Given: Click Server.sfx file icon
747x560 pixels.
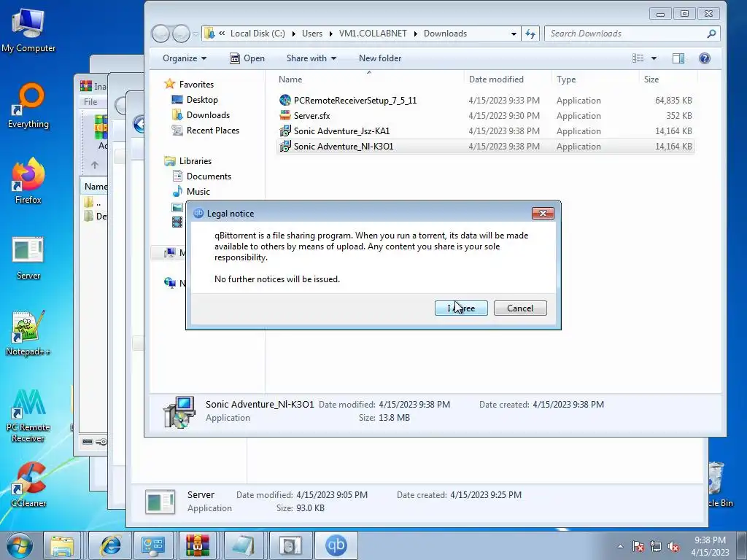Looking at the screenshot, I should [285, 115].
